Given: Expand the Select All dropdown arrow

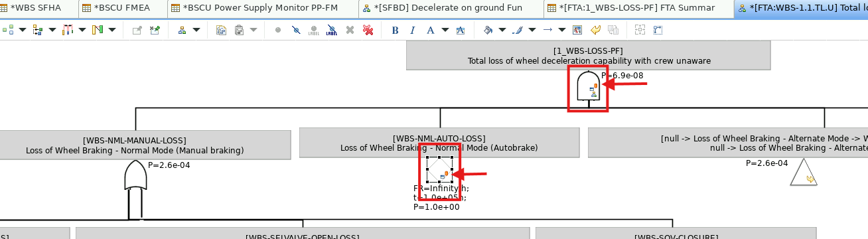Looking at the screenshot, I should [x=52, y=30].
